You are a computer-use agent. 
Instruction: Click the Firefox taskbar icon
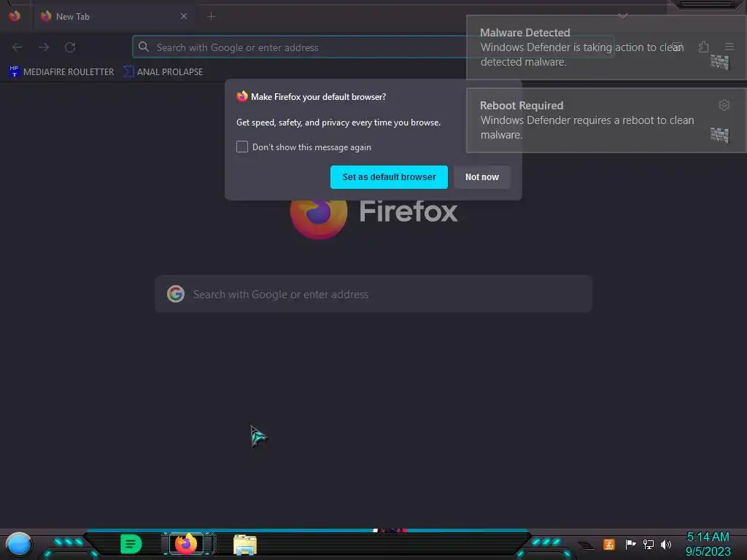(x=186, y=543)
